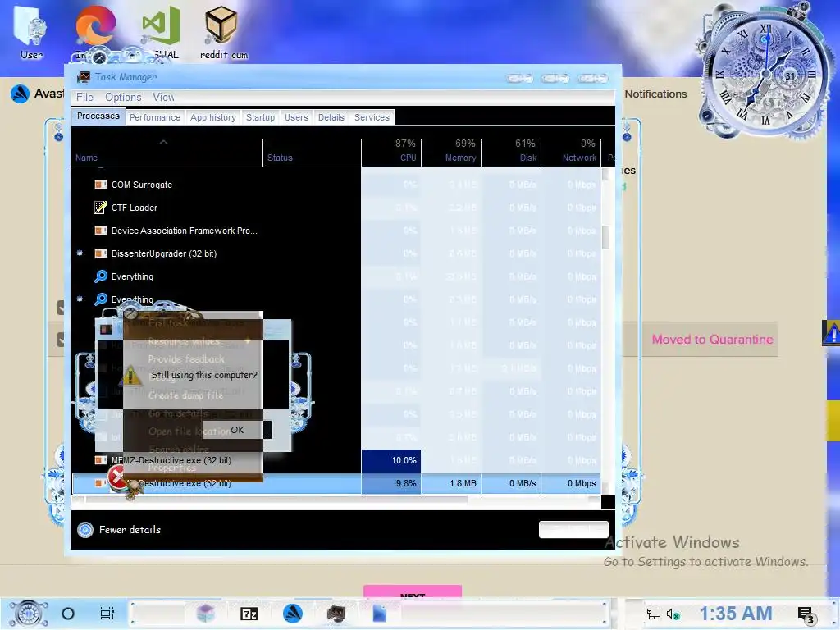Switch to Avast from the taskbar

tap(293, 614)
